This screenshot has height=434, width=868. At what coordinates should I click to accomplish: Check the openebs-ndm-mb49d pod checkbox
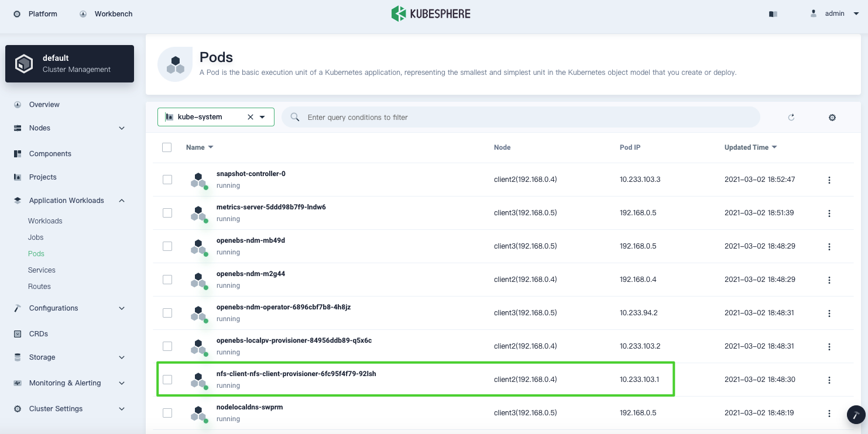coord(167,246)
